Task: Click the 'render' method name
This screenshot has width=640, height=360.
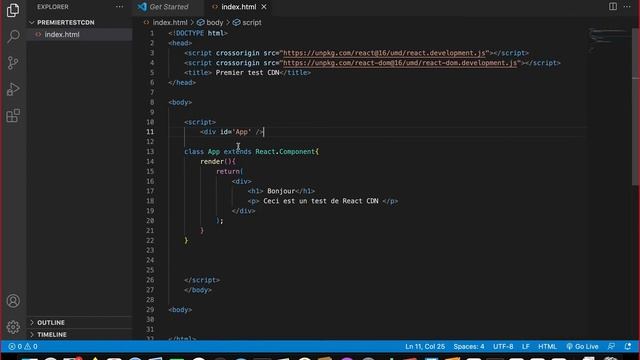Action: 212,162
